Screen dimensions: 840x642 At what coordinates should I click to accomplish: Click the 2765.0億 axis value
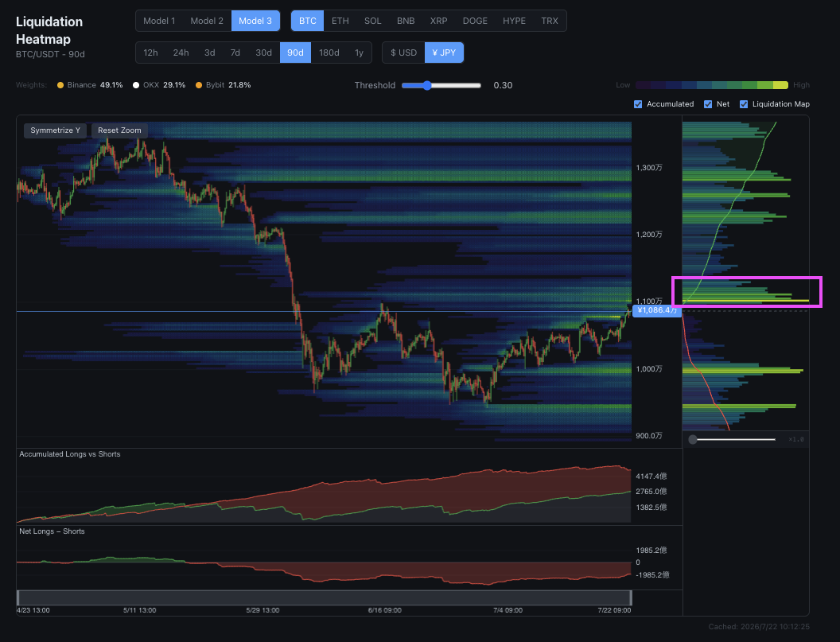coord(651,492)
